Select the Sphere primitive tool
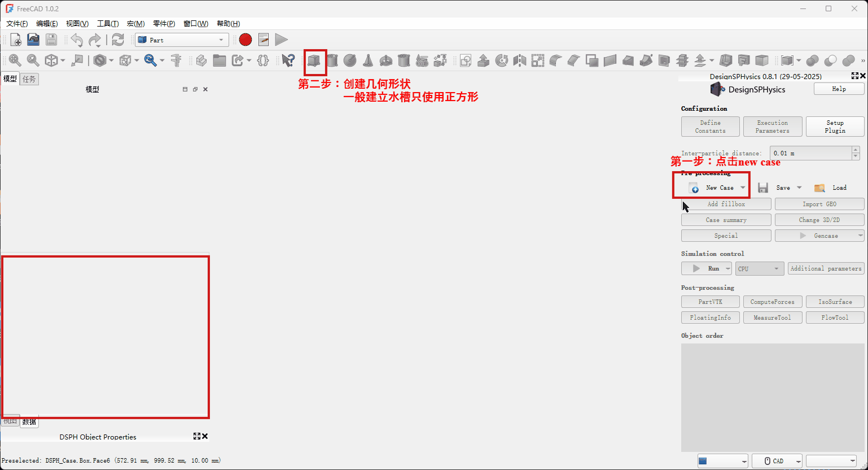The image size is (868, 470). coord(350,60)
